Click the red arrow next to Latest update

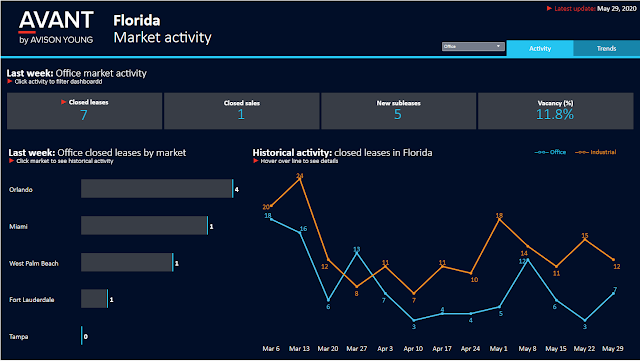(549, 8)
